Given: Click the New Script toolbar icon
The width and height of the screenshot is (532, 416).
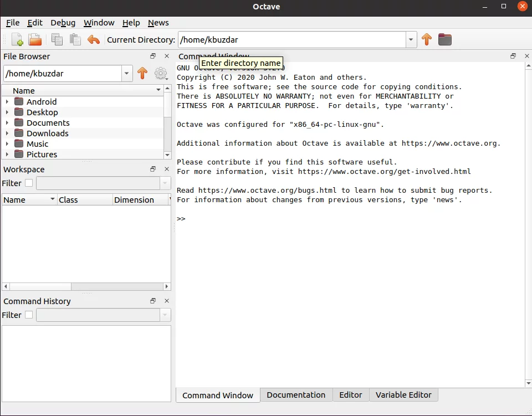Looking at the screenshot, I should (x=17, y=40).
